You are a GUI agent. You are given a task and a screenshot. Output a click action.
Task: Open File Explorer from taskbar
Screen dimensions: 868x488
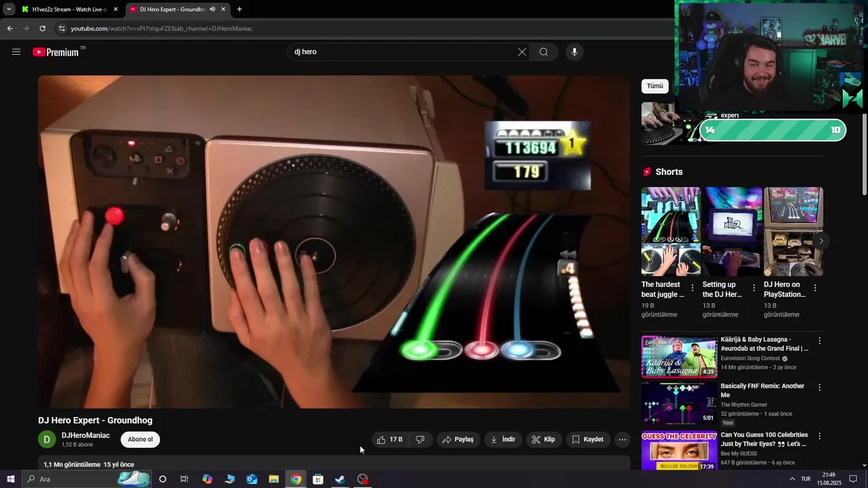point(274,479)
